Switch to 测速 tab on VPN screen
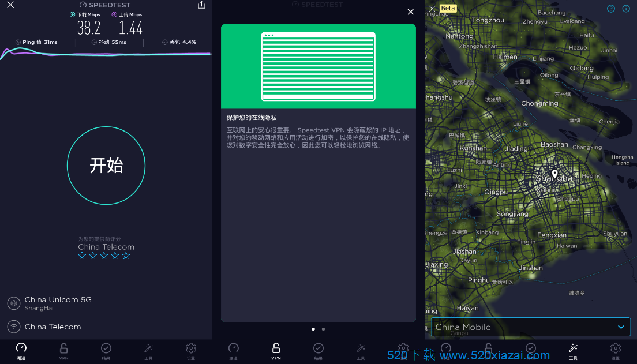 click(234, 351)
